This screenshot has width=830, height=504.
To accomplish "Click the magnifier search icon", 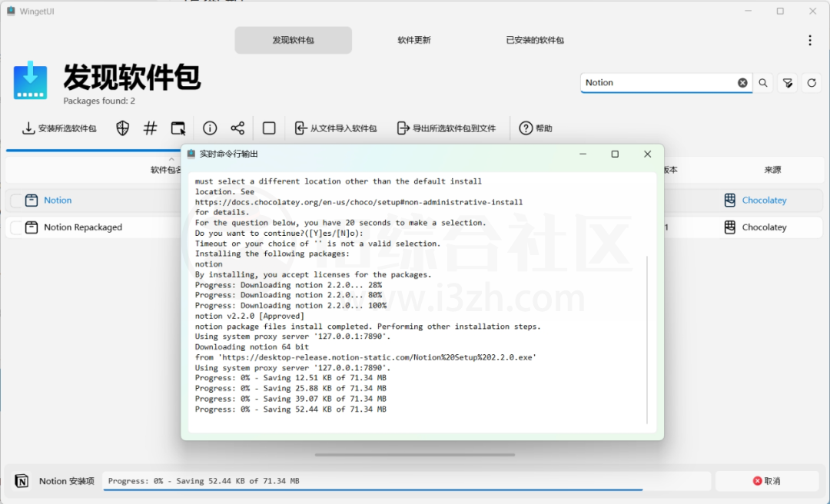I will [763, 82].
